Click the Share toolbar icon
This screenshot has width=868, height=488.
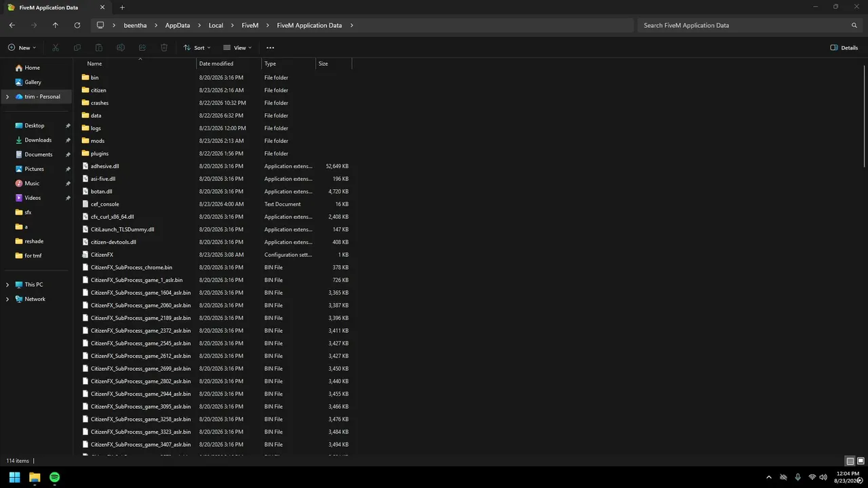point(142,47)
